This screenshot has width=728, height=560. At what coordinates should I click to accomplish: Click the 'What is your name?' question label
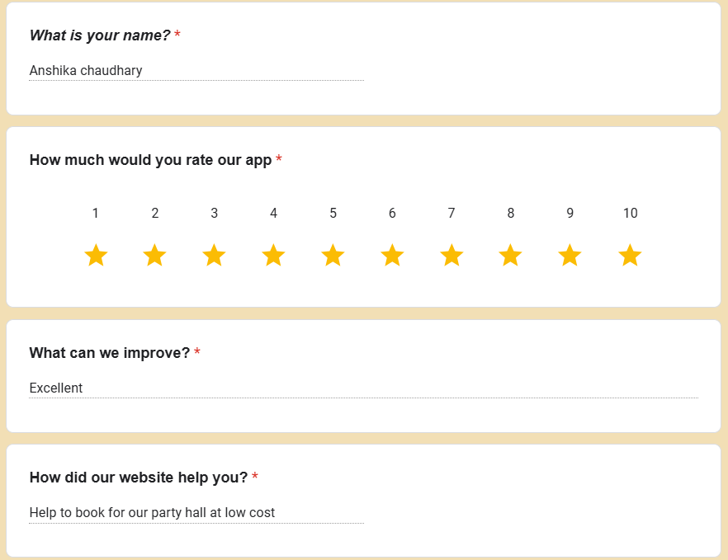[100, 35]
